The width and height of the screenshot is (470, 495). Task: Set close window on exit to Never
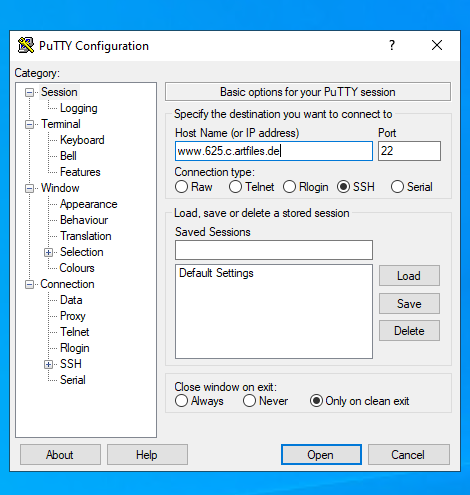point(249,401)
